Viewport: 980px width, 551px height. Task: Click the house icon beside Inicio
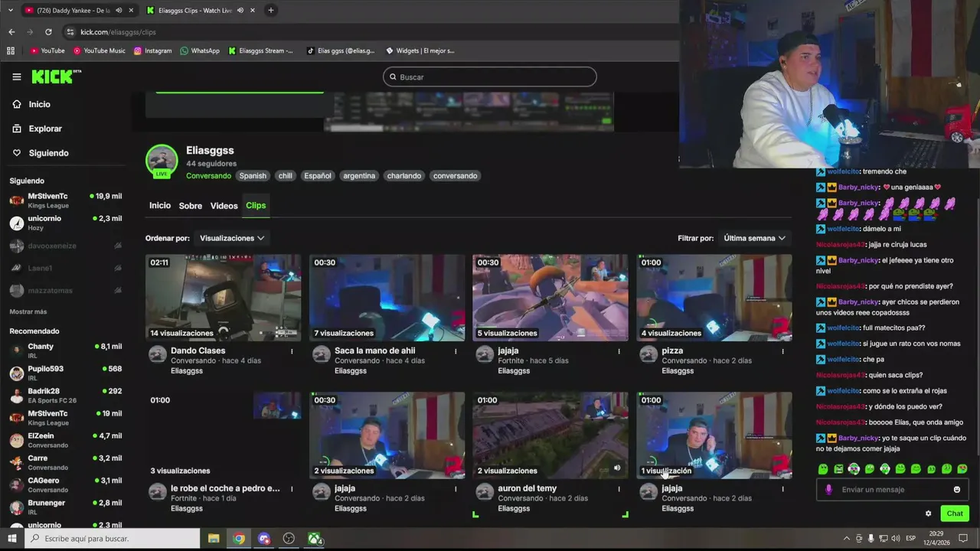(17, 104)
